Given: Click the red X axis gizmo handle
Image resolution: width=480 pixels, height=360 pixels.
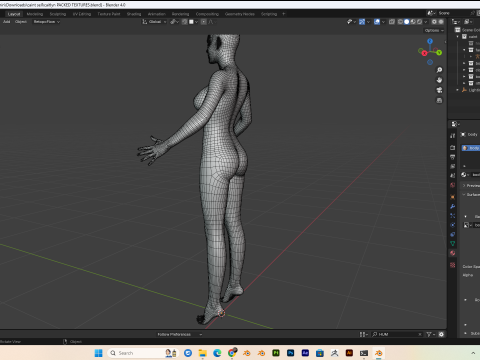Looking at the screenshot, I should click(x=424, y=53).
